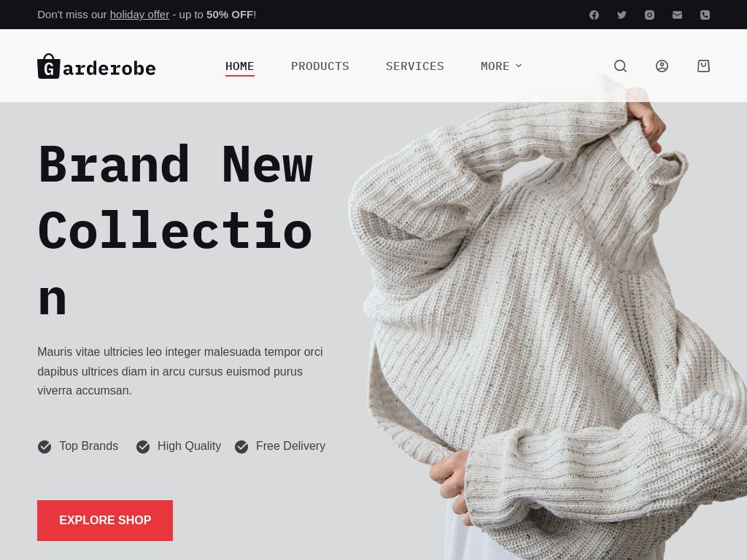Open the Twitter social icon

[622, 15]
